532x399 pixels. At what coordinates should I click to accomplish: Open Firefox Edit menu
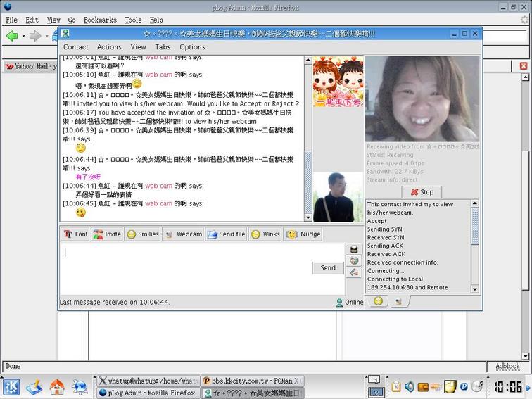[x=32, y=20]
